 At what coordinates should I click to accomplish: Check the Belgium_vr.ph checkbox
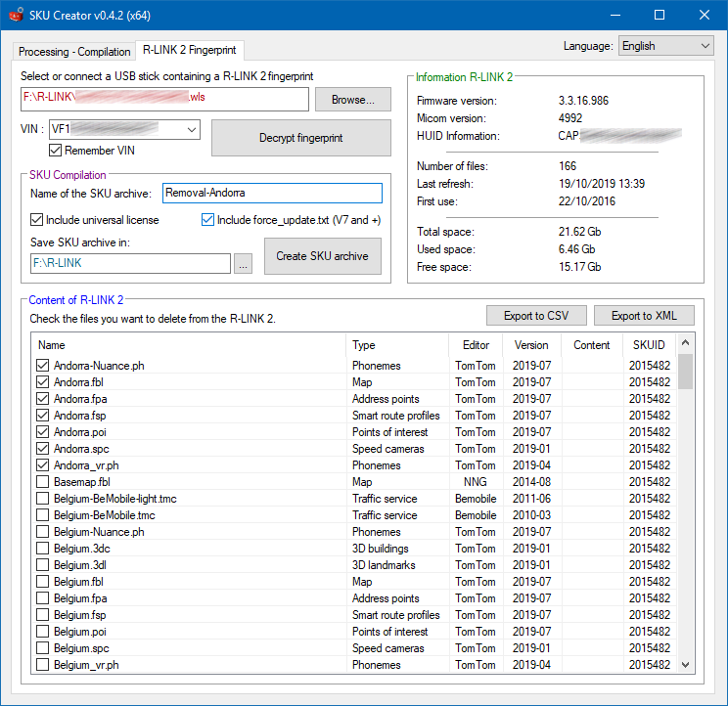point(43,665)
